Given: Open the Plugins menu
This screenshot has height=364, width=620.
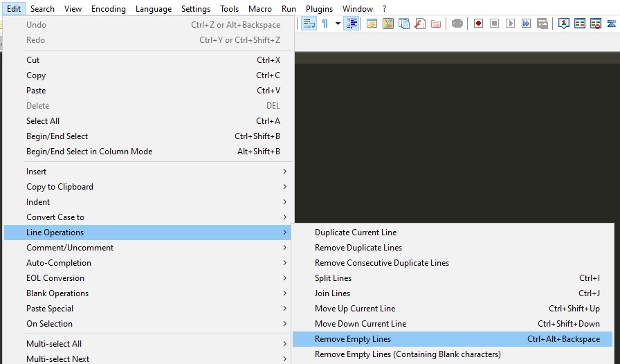Looking at the screenshot, I should coord(319,9).
